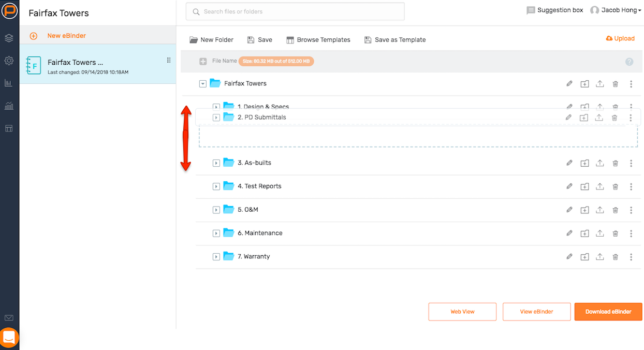Click the help question mark icon
The height and width of the screenshot is (350, 644).
point(630,62)
